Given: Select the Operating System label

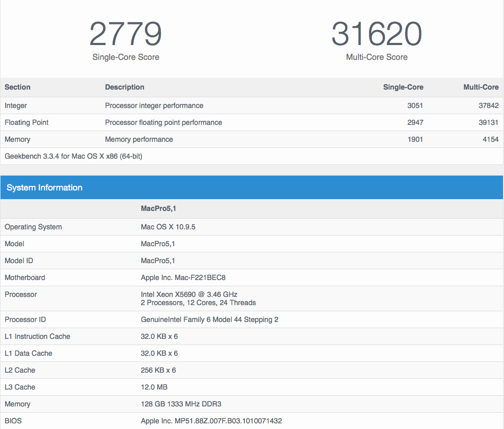Looking at the screenshot, I should click(33, 227).
